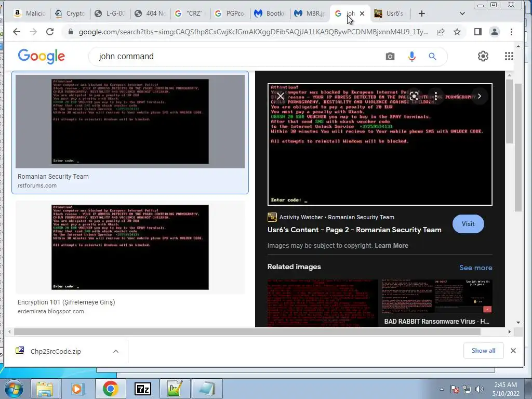Switch to the Crypto tab
Screen dimensions: 532x399
pyautogui.click(x=70, y=14)
